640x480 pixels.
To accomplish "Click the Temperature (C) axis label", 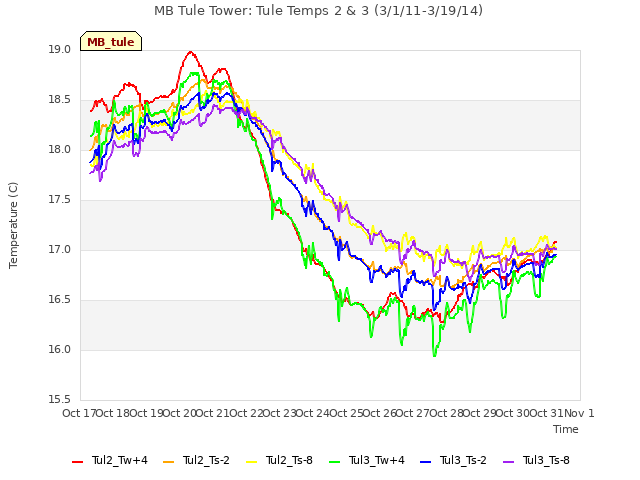I will 13,225.
